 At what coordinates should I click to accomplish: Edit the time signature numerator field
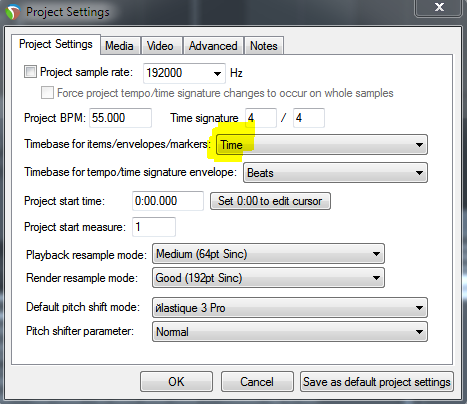[261, 118]
